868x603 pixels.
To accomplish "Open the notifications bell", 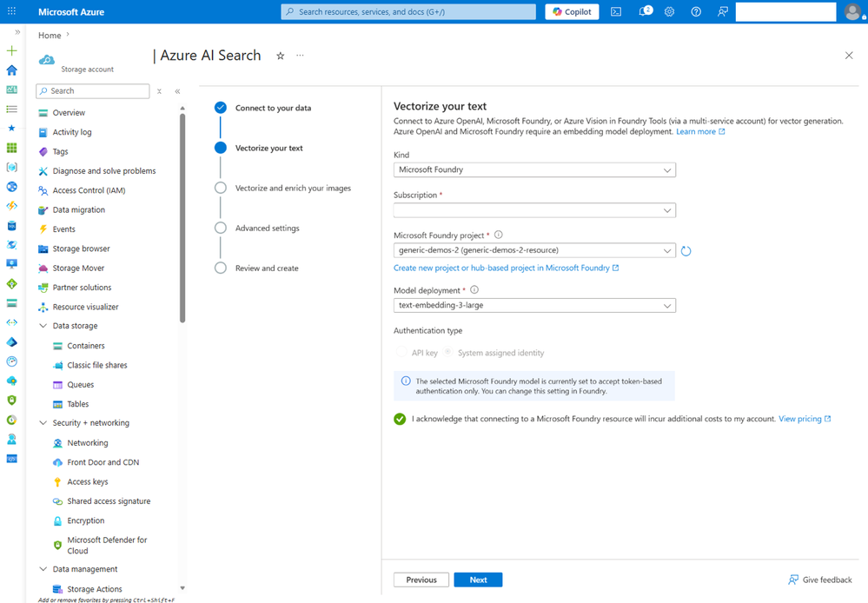I will click(x=645, y=11).
